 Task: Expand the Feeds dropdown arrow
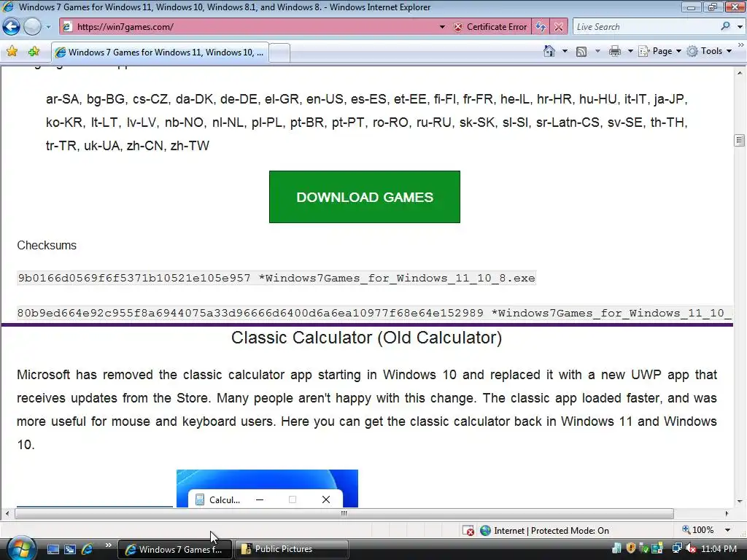pyautogui.click(x=597, y=51)
